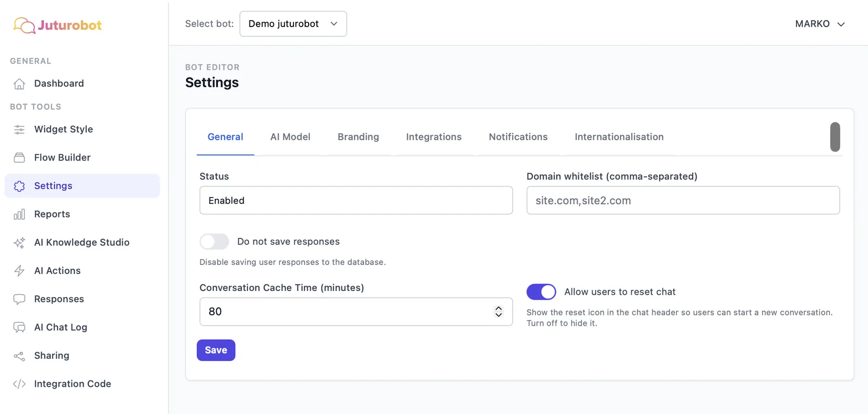
Task: Open AI Actions in sidebar
Action: tap(82, 271)
